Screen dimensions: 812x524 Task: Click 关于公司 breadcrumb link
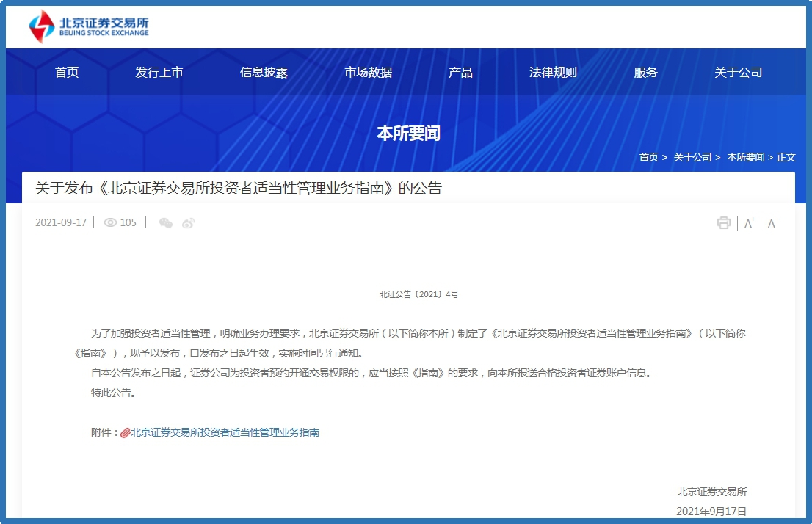(x=692, y=157)
